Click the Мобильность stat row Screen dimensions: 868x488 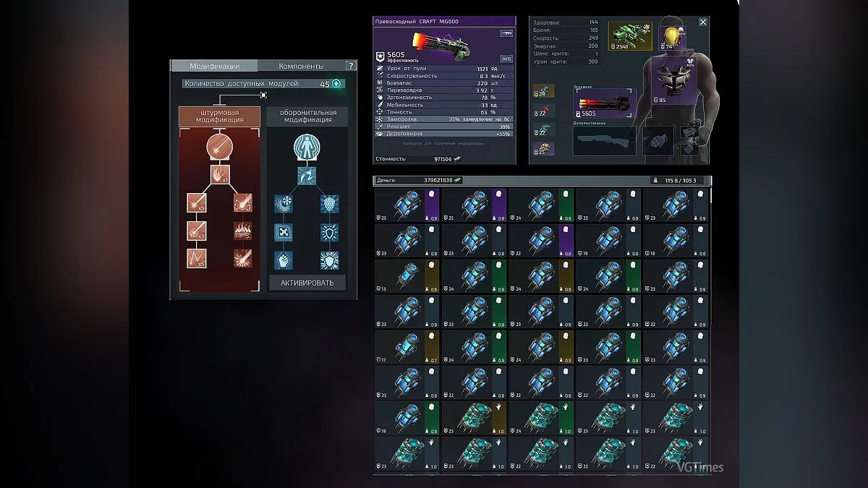[444, 104]
